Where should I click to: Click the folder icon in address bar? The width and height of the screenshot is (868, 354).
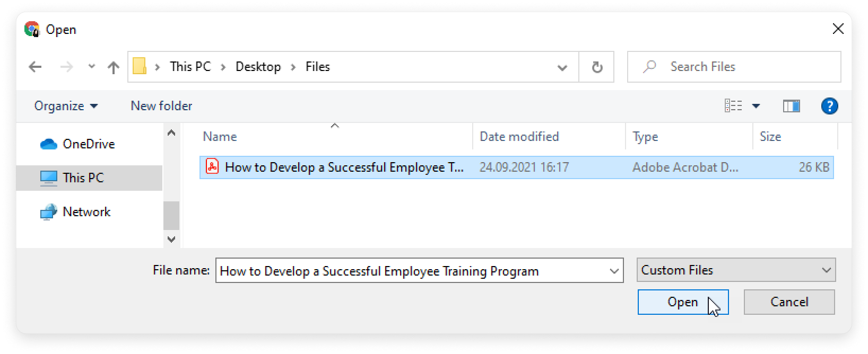(x=140, y=67)
